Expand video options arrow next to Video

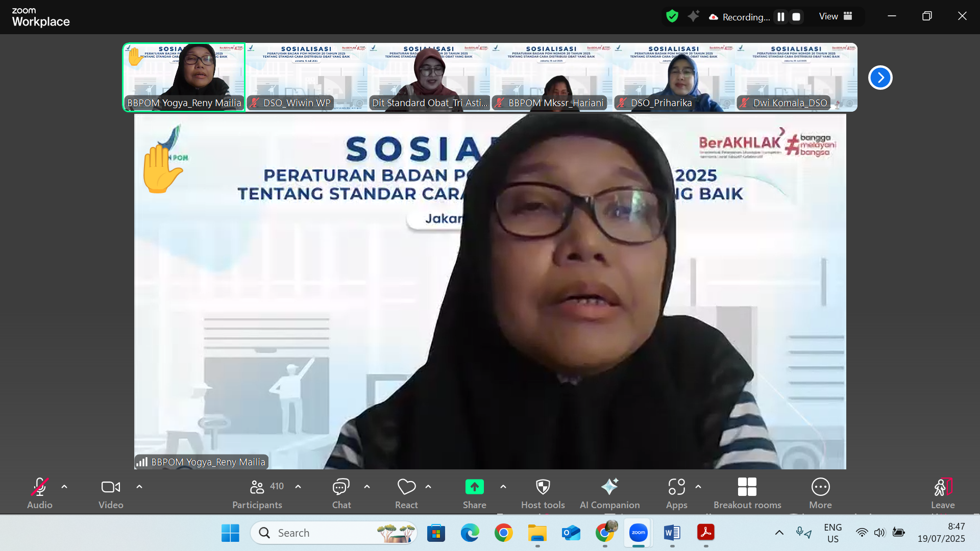click(x=139, y=487)
